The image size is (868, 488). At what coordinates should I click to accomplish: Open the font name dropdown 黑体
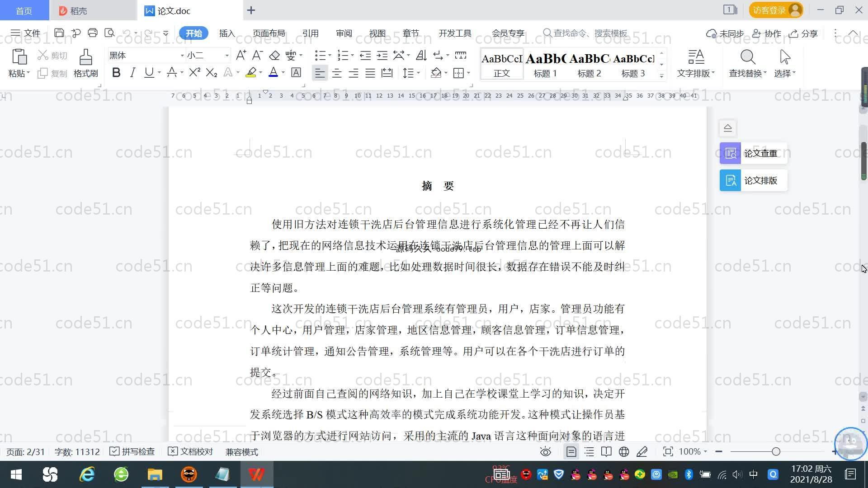pos(182,56)
